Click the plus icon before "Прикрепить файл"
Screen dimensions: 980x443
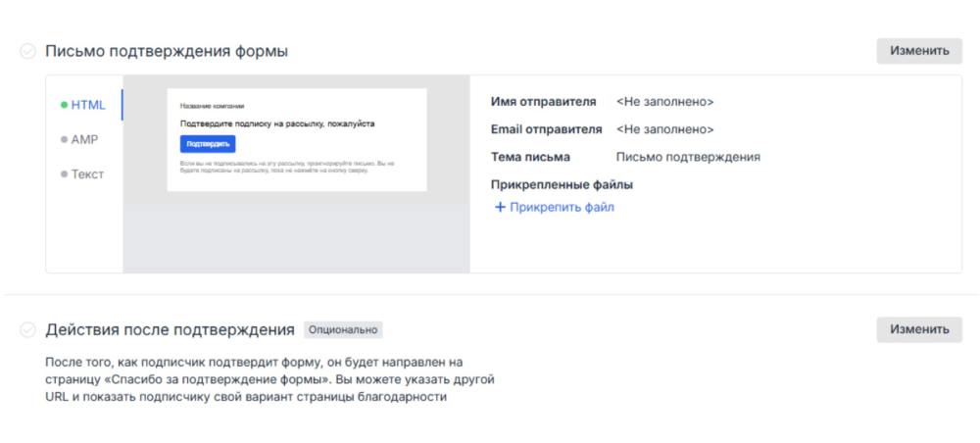click(500, 207)
